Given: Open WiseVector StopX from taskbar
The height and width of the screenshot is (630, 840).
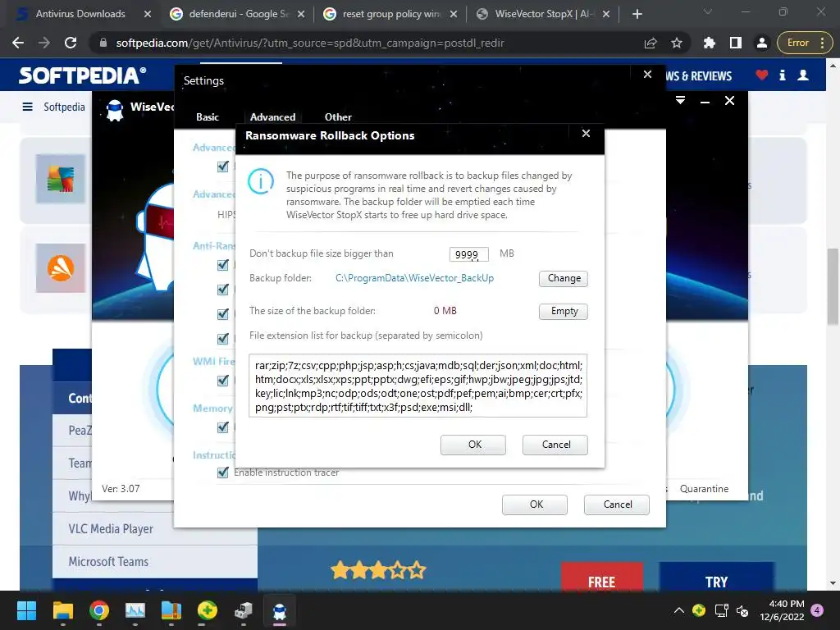Looking at the screenshot, I should (279, 610).
